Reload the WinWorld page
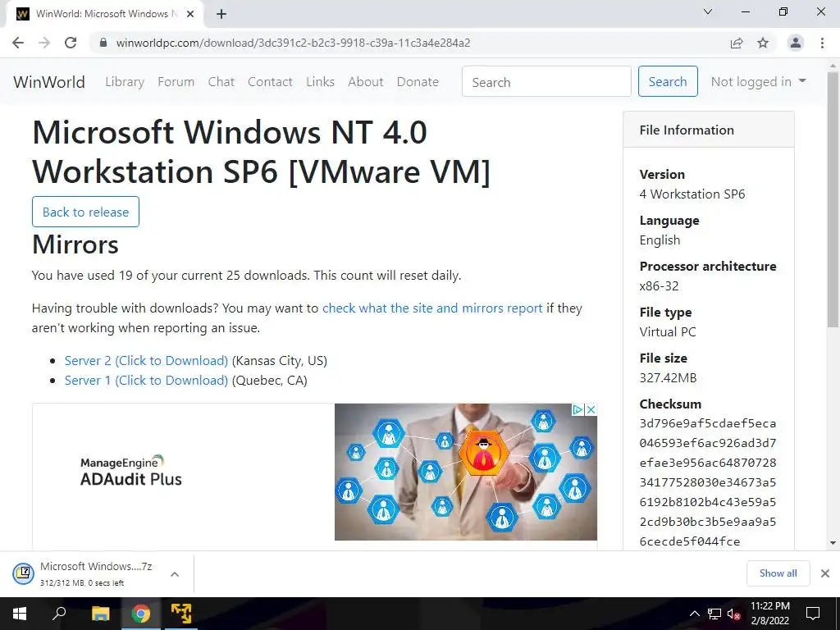This screenshot has height=630, width=840. pyautogui.click(x=71, y=43)
